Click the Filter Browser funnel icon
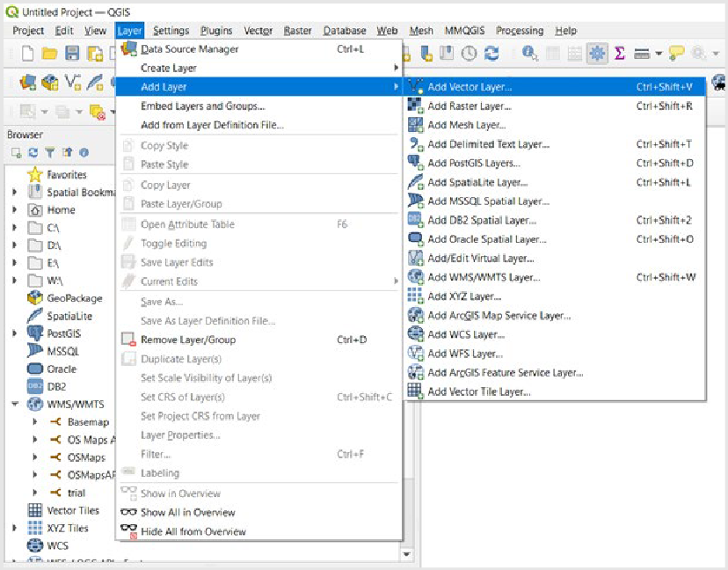The image size is (728, 570). (x=50, y=152)
